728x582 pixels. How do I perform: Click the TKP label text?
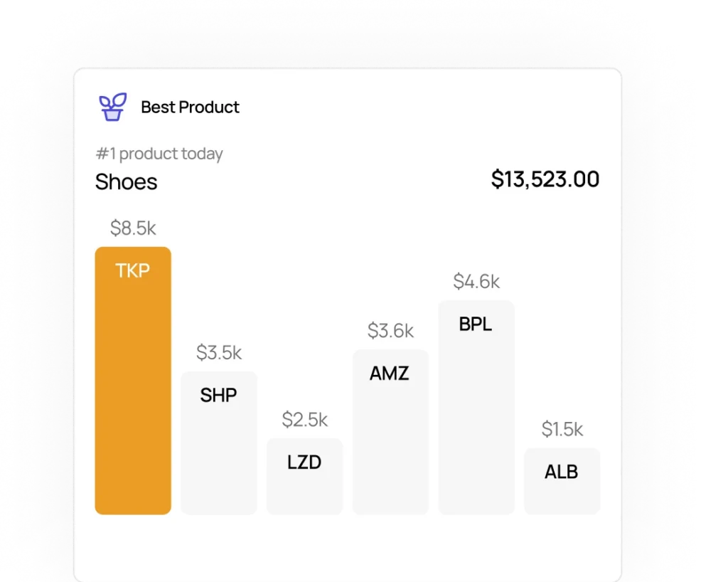(133, 271)
